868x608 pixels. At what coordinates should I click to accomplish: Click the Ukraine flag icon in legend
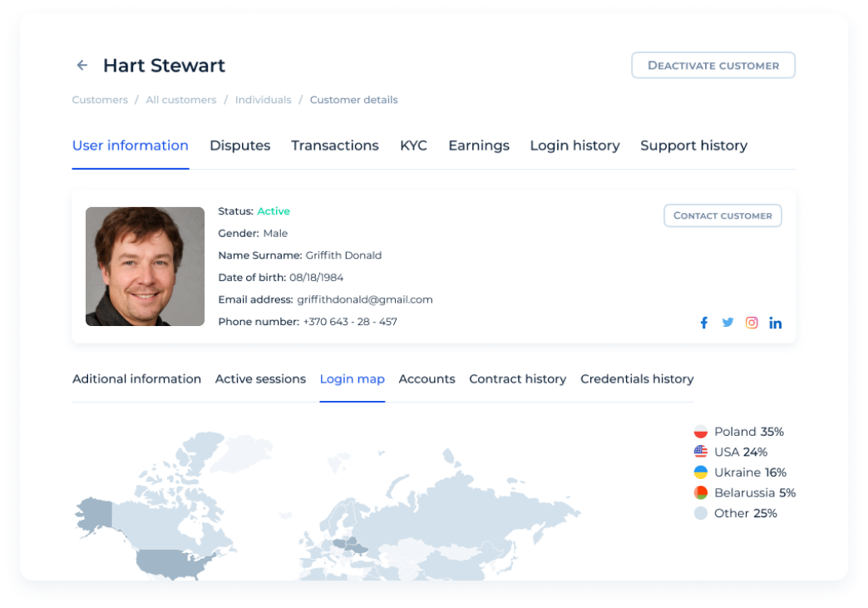701,472
